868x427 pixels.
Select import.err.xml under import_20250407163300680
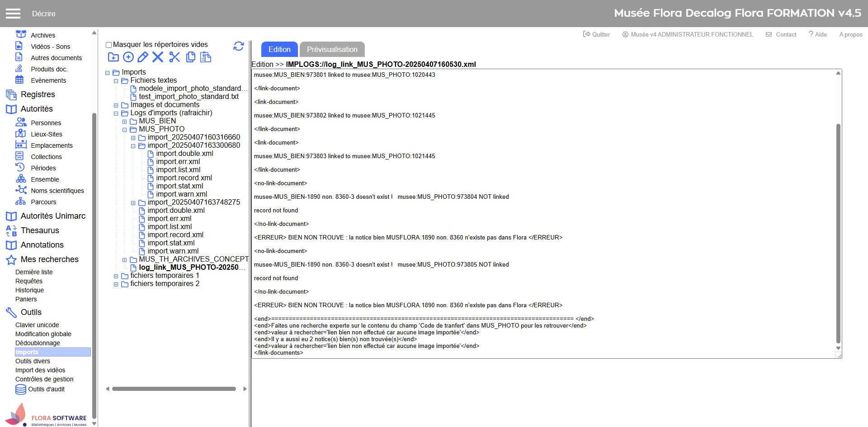click(178, 161)
